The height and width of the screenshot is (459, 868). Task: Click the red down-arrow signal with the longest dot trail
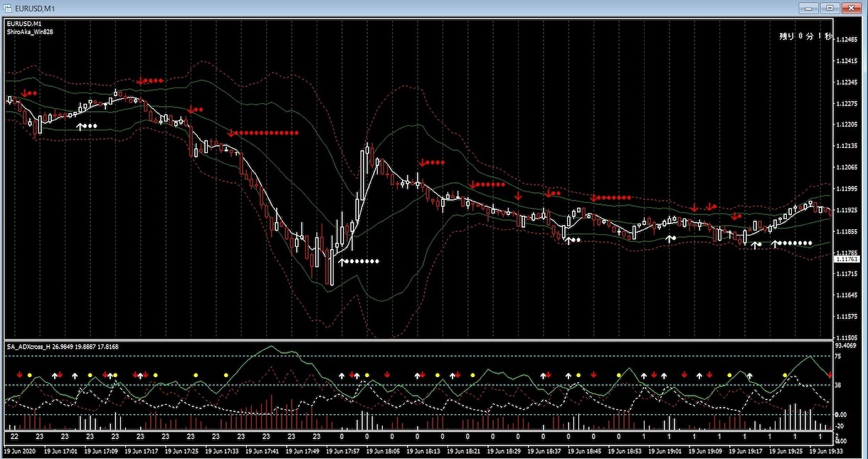(x=231, y=133)
